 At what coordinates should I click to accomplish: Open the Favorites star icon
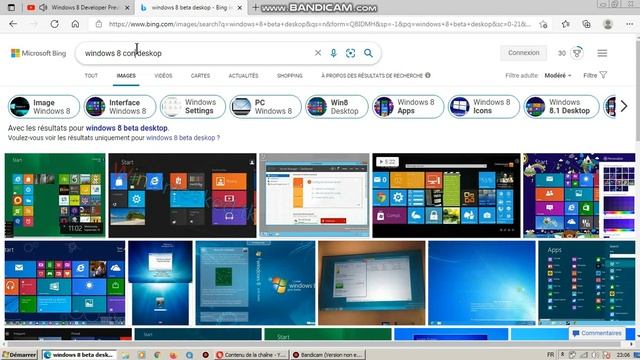coord(565,24)
